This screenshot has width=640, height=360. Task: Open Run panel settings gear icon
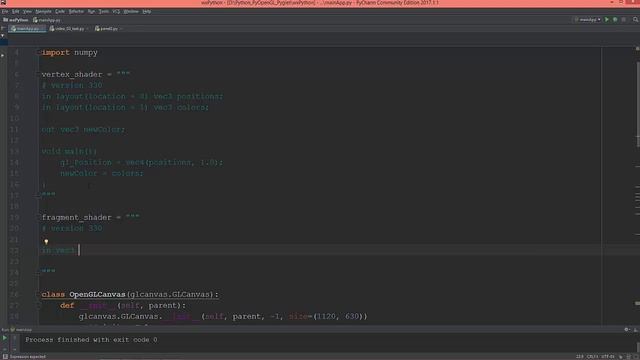[x=627, y=330]
